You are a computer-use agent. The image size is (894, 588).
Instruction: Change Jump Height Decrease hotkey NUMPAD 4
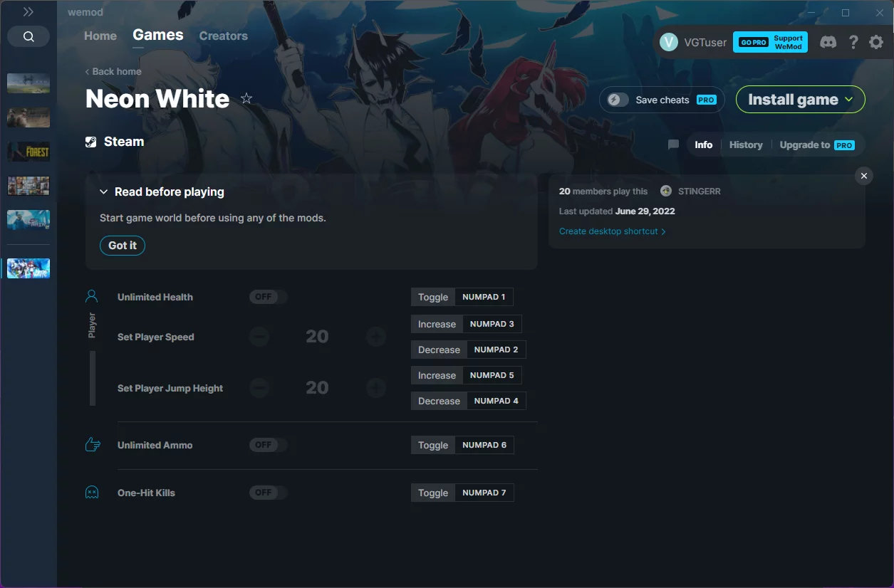point(497,401)
